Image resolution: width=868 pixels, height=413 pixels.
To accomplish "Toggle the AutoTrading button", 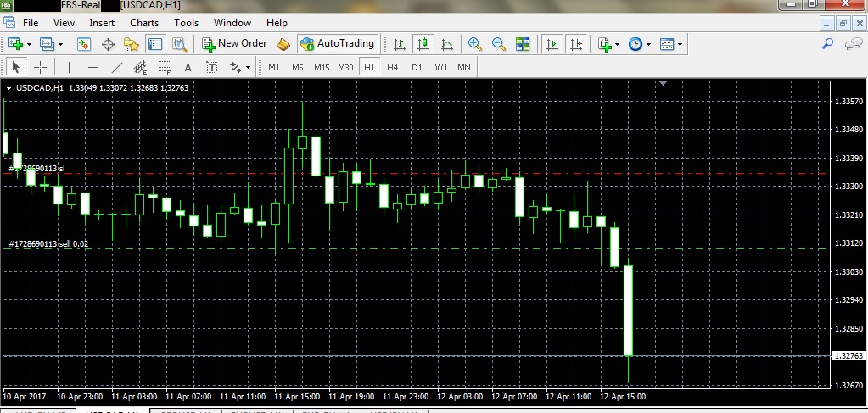I will pos(338,44).
